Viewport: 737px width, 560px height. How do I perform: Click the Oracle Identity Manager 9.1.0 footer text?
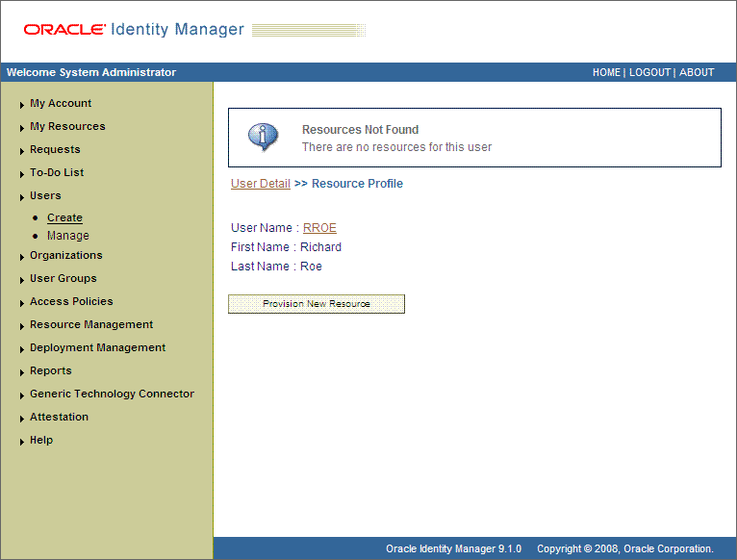[x=453, y=548]
